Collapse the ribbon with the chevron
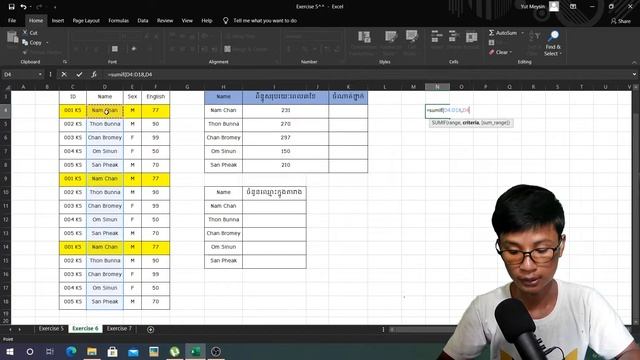640x360 pixels. [634, 62]
